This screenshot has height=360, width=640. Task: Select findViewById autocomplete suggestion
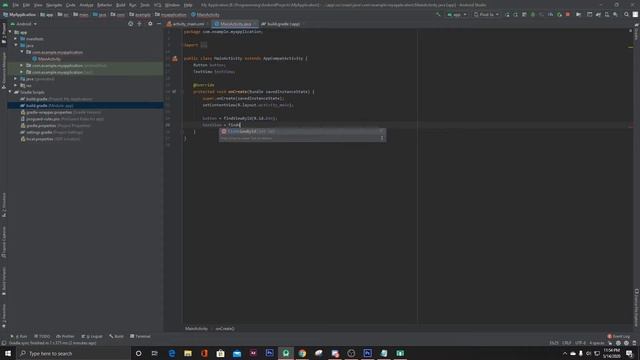pos(302,131)
